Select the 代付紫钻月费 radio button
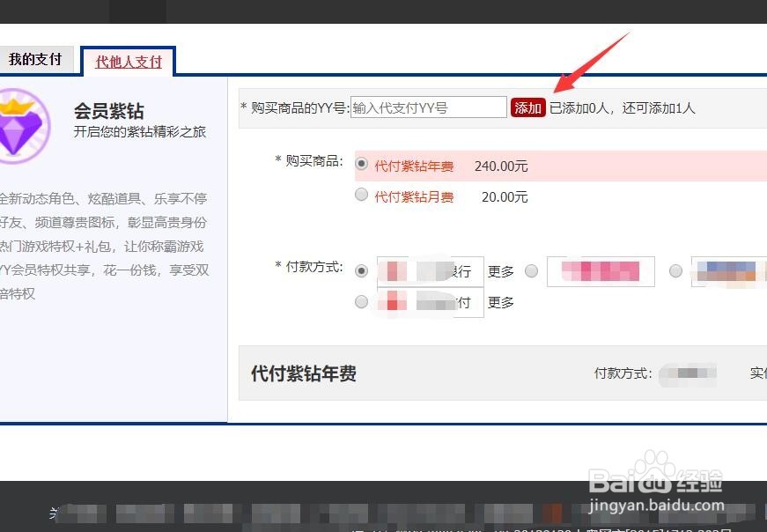The height and width of the screenshot is (532, 767). 361,195
